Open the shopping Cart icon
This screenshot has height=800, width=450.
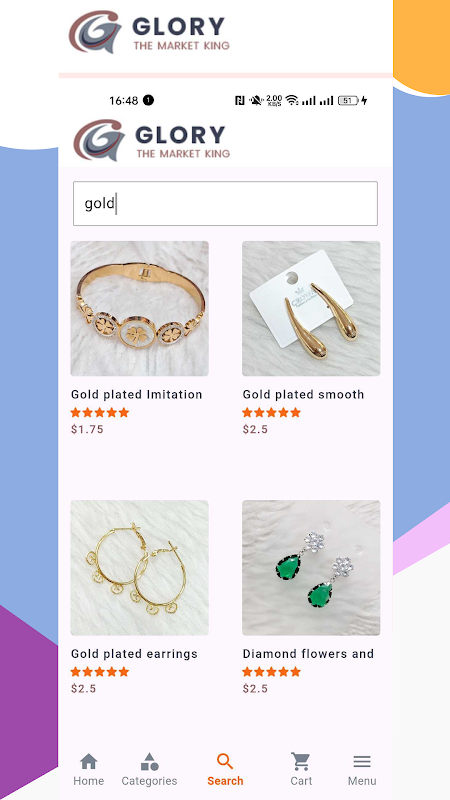point(301,761)
